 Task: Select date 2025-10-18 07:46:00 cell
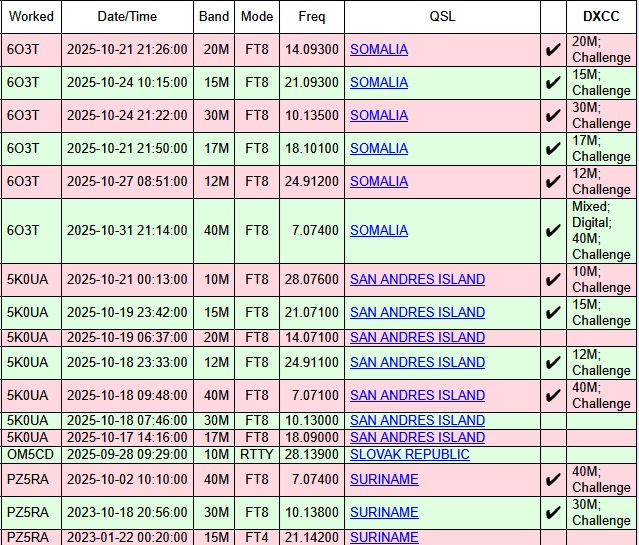(x=127, y=420)
